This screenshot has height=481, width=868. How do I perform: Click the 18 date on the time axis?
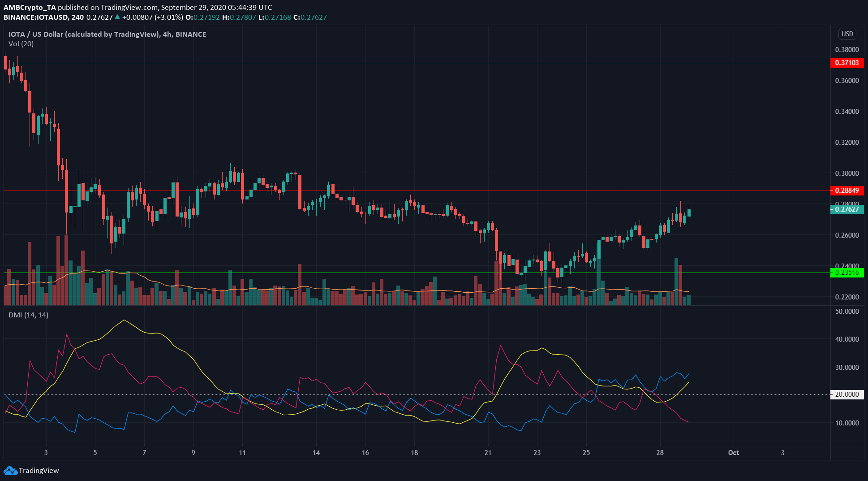(414, 452)
